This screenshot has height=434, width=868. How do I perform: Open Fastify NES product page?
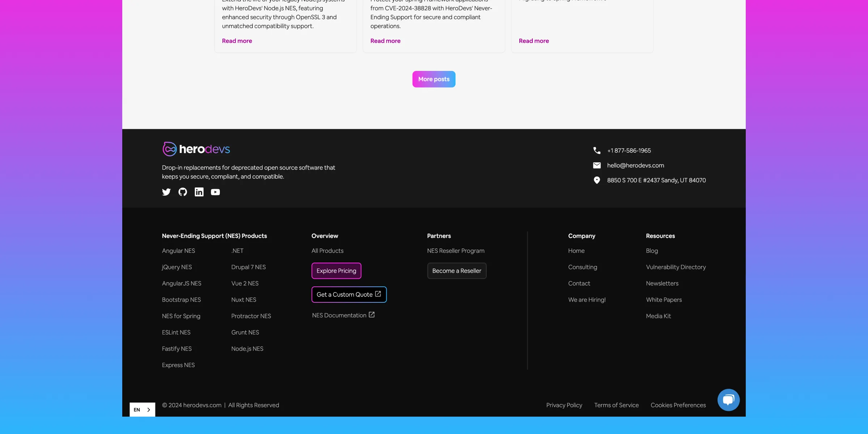(177, 349)
